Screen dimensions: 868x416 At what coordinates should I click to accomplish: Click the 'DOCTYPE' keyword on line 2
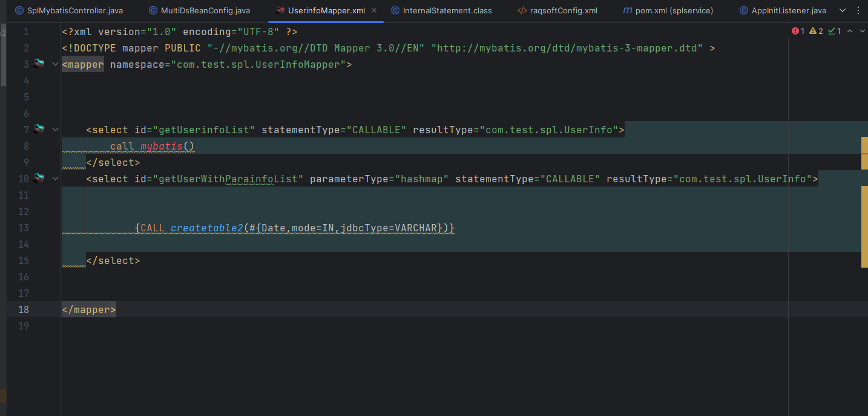[95, 48]
